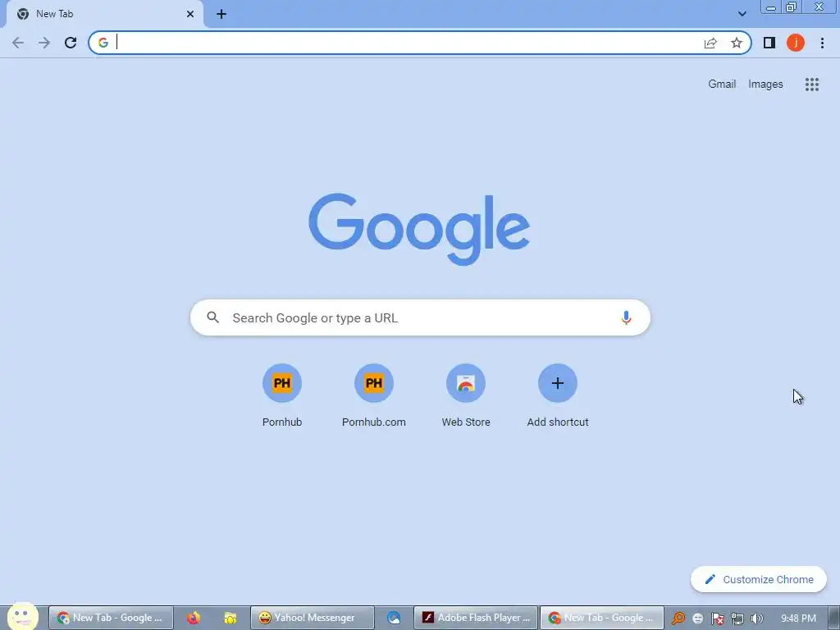Close the New Tab tab

190,14
